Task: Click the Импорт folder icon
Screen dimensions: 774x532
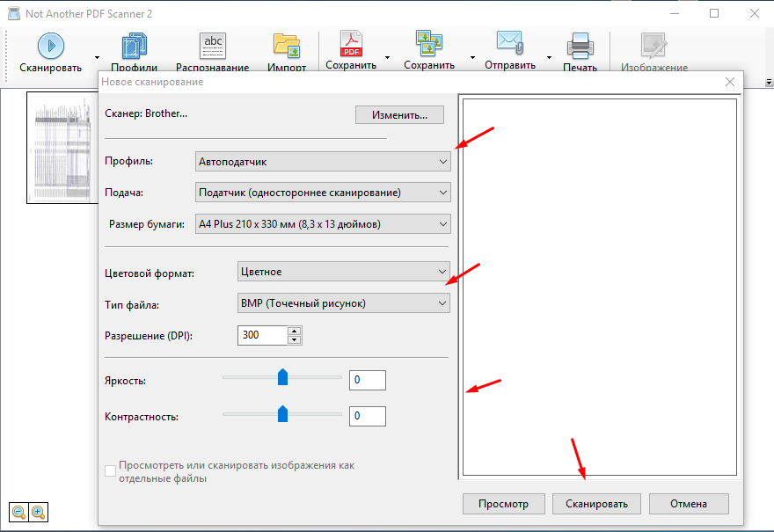Action: click(x=287, y=46)
